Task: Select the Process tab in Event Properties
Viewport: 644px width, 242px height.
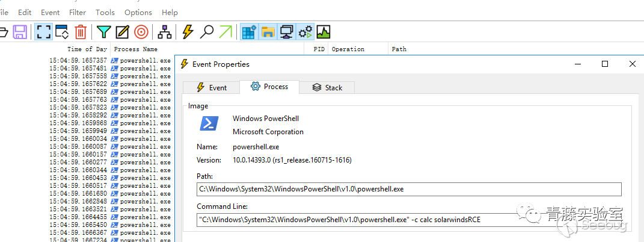Action: [269, 87]
